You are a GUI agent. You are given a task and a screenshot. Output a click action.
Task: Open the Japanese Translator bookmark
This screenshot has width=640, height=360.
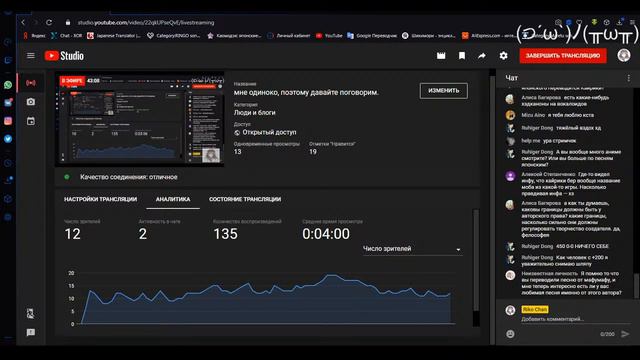[114, 36]
